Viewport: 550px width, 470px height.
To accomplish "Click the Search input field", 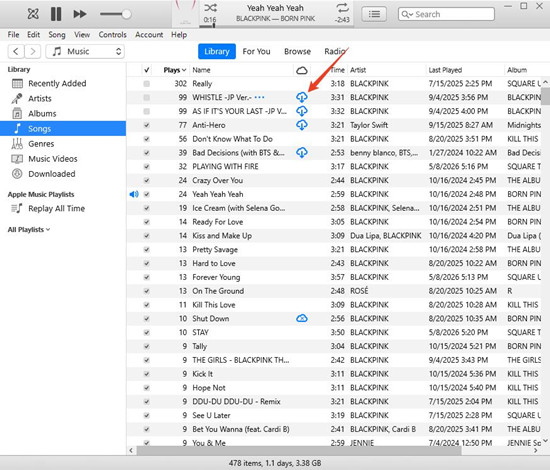I will [x=446, y=14].
